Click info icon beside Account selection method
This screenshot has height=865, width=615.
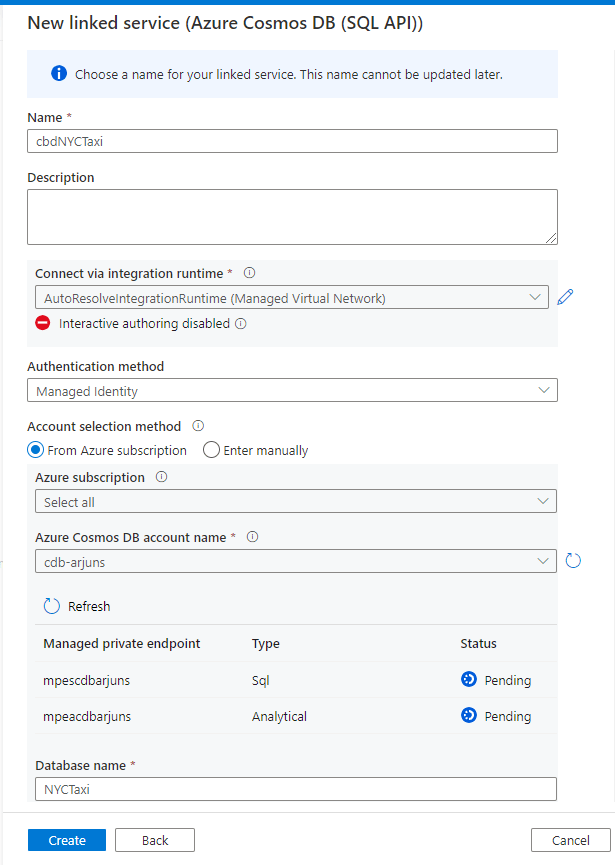tap(198, 426)
